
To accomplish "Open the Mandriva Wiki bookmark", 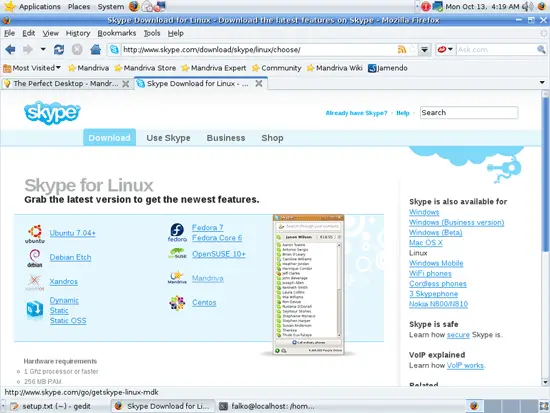I will coord(334,68).
